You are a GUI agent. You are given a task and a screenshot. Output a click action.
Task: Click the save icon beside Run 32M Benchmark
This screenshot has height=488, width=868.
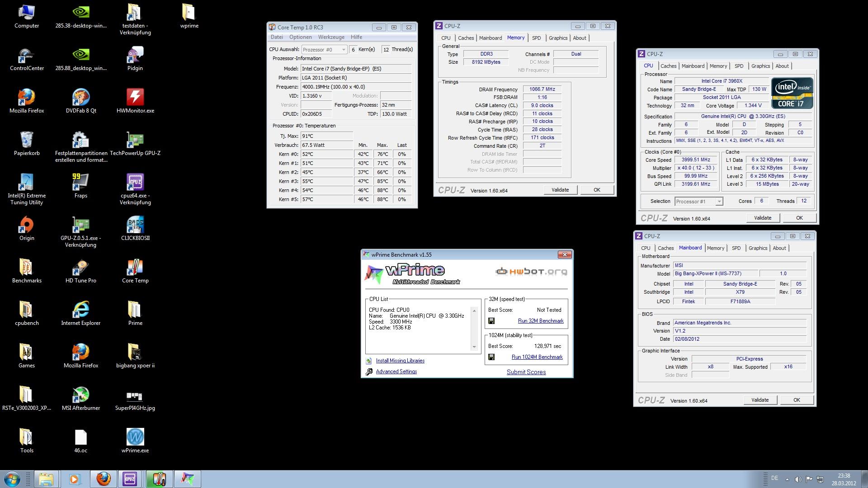click(491, 321)
